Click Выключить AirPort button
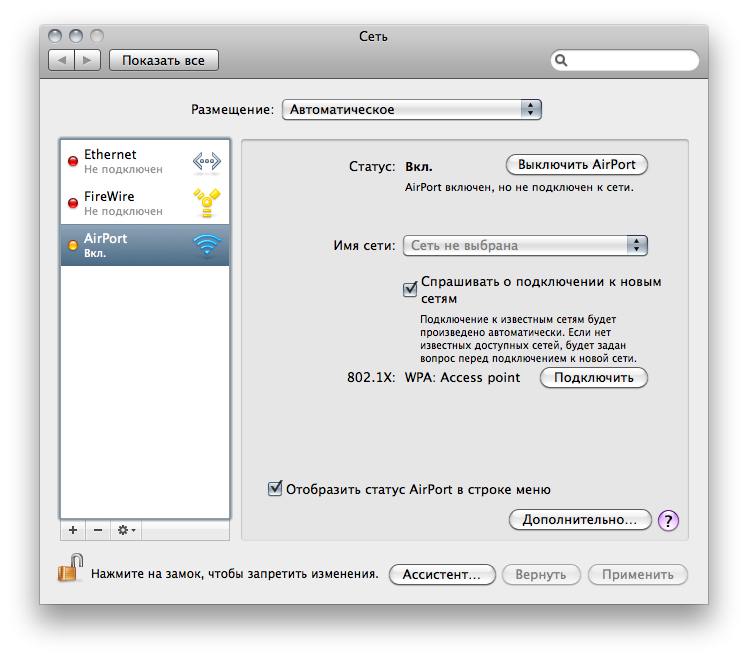 pyautogui.click(x=577, y=165)
